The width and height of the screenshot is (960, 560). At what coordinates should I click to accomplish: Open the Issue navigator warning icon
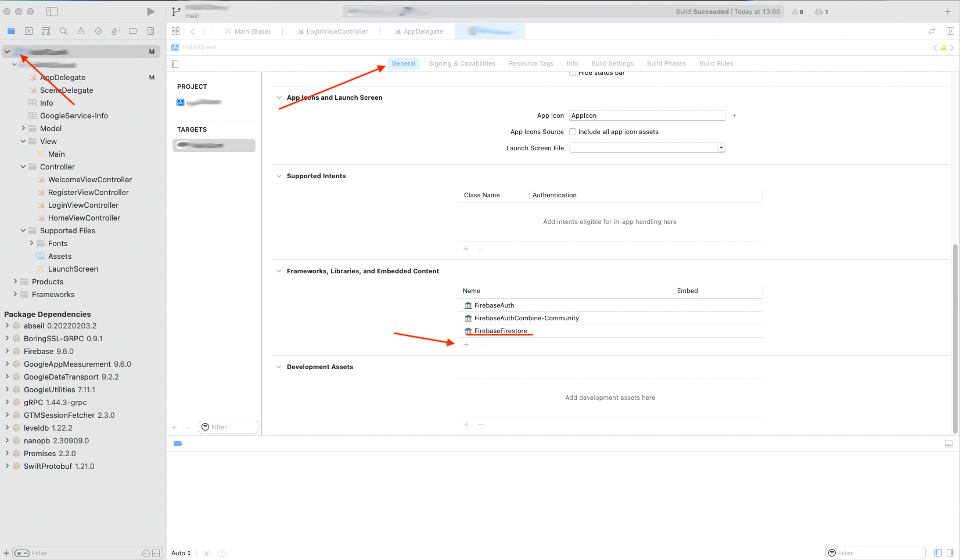click(x=81, y=31)
